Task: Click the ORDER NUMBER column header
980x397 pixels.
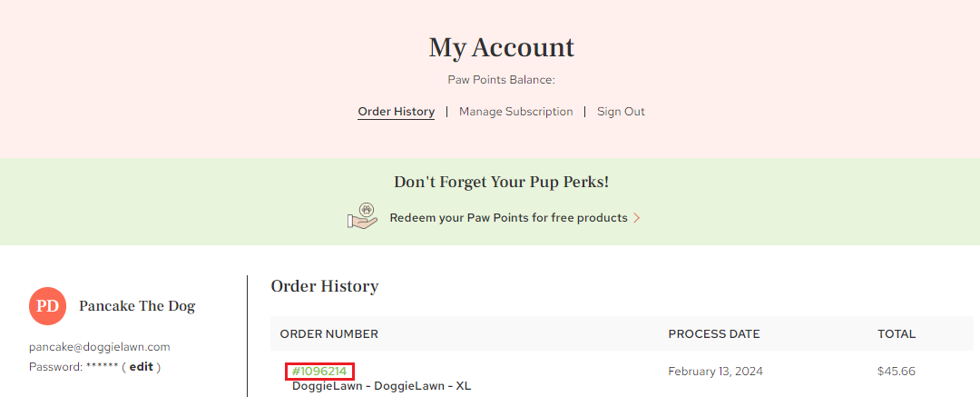Action: [x=328, y=333]
